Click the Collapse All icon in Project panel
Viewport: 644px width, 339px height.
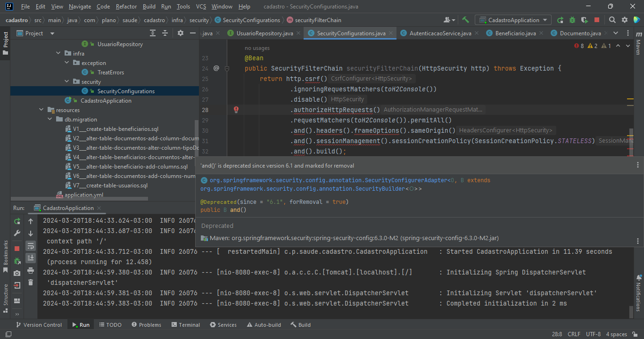tap(165, 33)
